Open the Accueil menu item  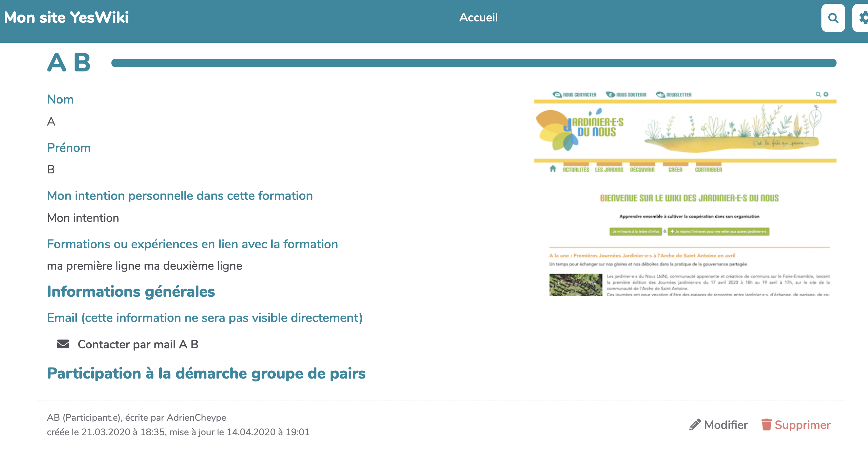[x=478, y=17]
